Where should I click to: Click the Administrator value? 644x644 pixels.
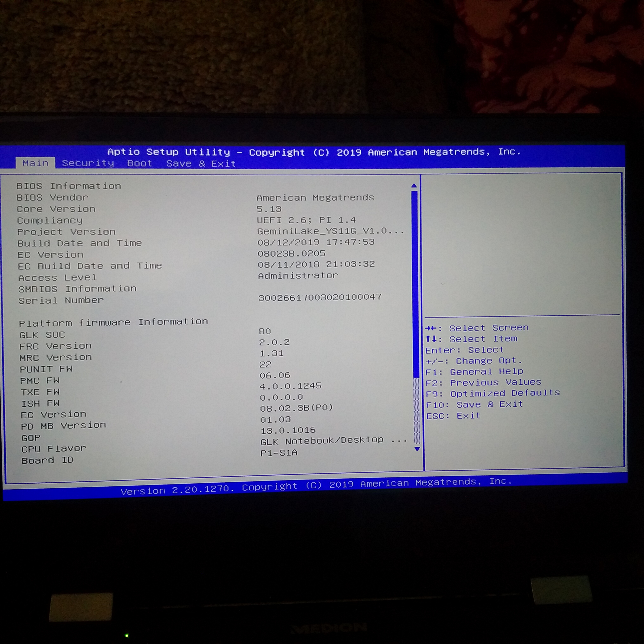coord(298,276)
